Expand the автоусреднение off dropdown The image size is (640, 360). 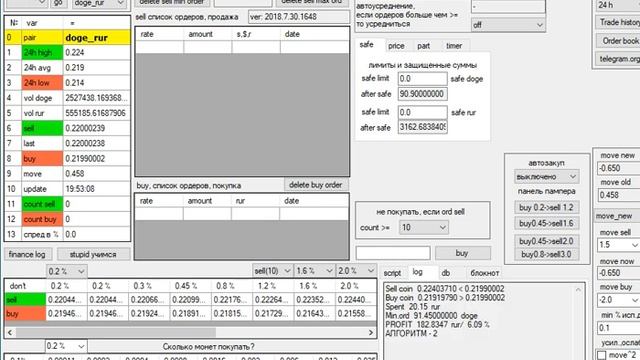coord(508,25)
